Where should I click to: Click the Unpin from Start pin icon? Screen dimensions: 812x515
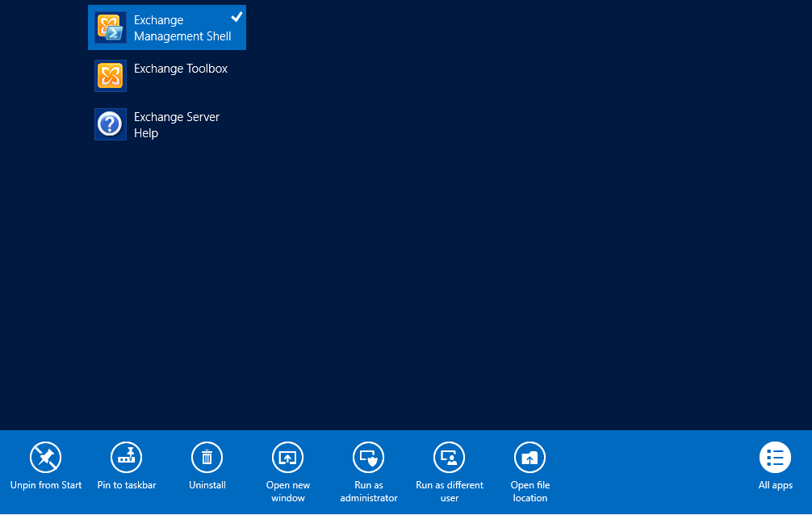pos(45,457)
